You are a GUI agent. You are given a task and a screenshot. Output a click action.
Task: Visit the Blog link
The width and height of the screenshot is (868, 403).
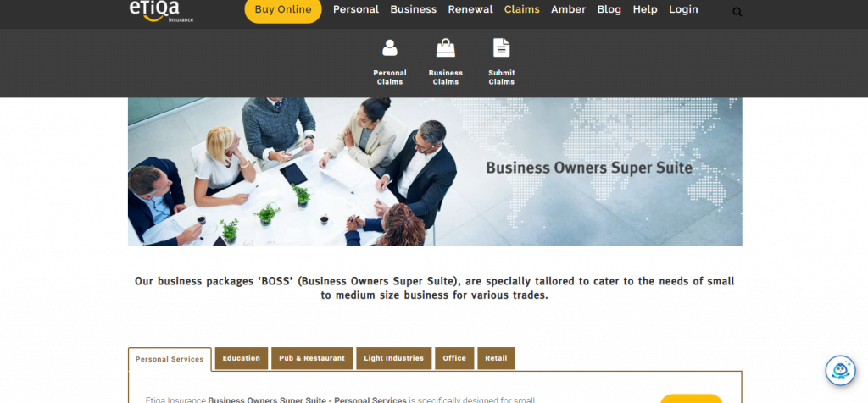coord(609,9)
